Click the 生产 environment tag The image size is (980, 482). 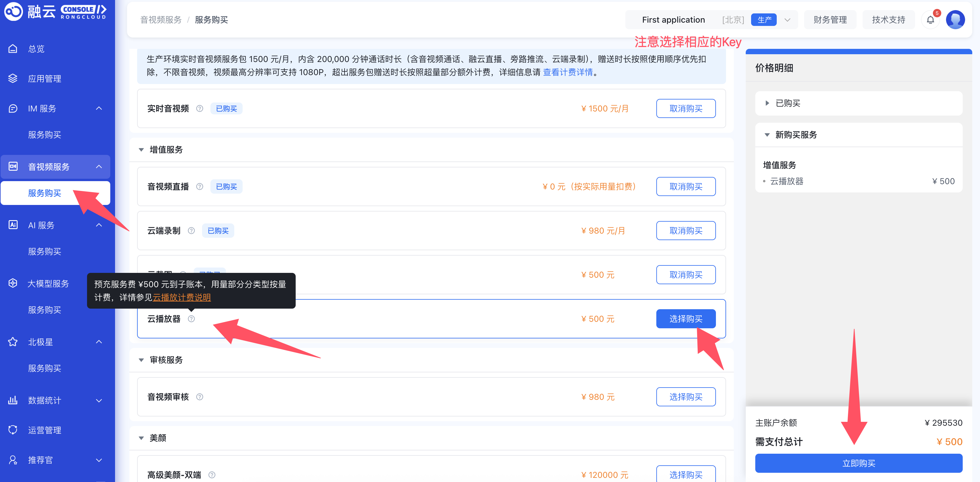click(764, 20)
